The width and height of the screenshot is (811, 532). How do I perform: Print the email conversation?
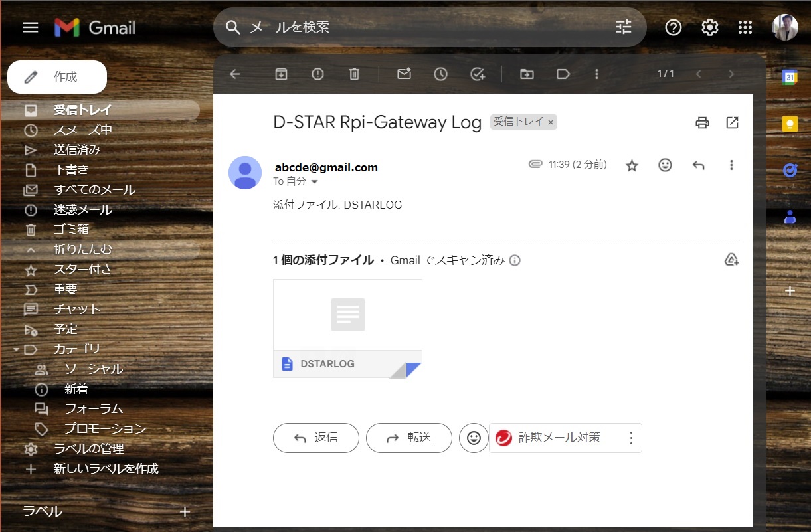[x=702, y=122]
